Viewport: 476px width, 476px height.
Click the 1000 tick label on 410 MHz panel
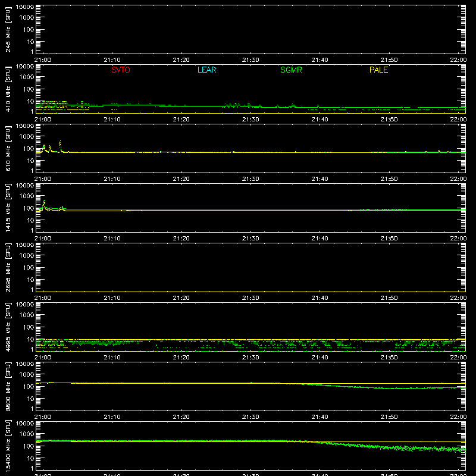click(27, 77)
